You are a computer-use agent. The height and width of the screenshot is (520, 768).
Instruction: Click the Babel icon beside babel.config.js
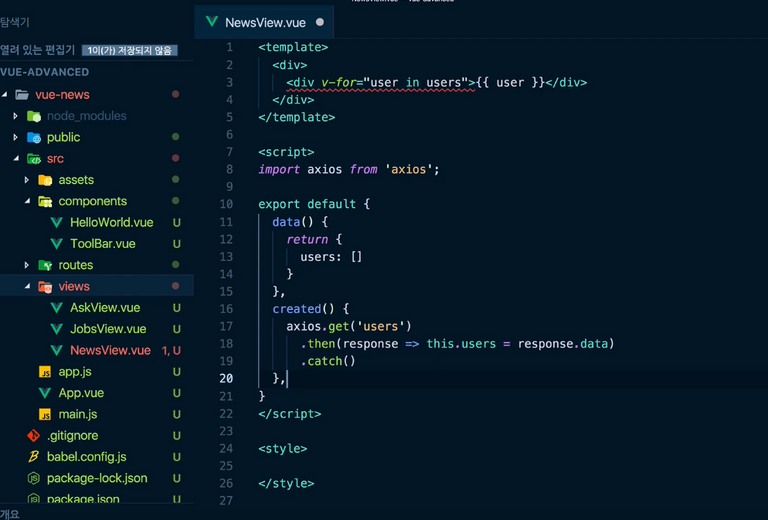point(33,457)
